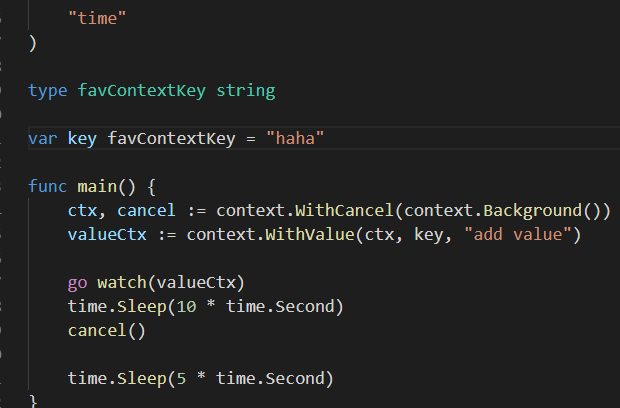Place cursor in the "add value" string

(517, 235)
